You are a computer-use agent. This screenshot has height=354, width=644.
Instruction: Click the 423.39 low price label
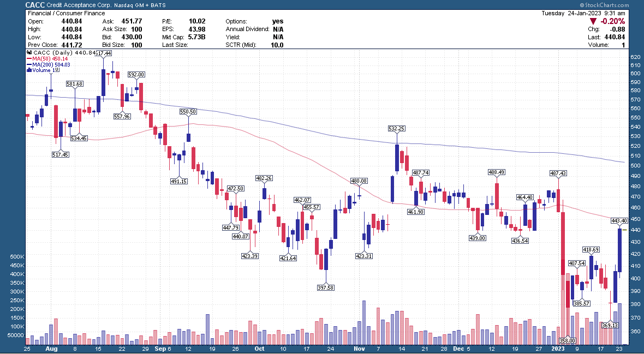pyautogui.click(x=250, y=256)
